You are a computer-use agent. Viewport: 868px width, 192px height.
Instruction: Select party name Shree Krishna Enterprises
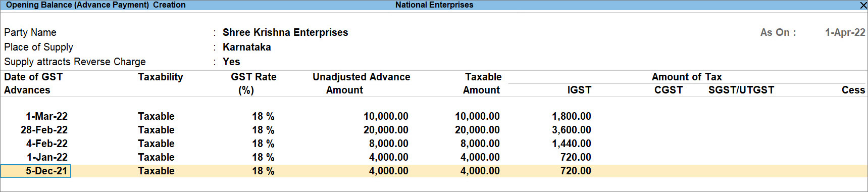(285, 32)
